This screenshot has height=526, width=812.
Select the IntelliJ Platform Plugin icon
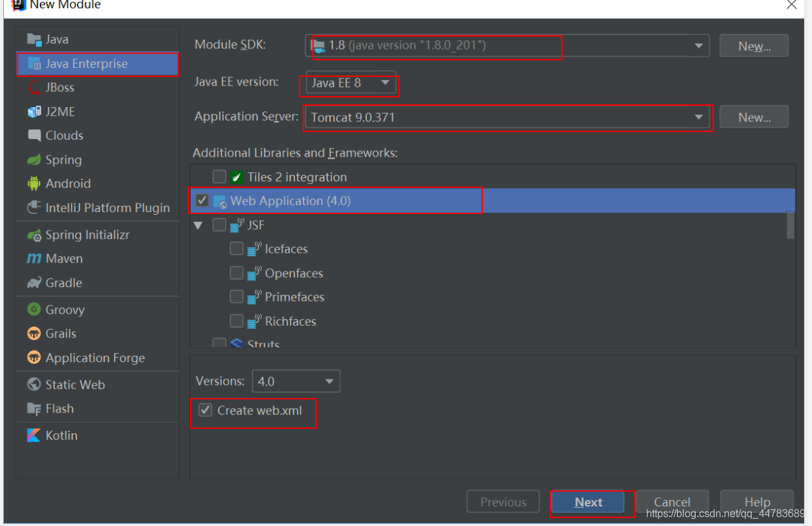coord(34,208)
